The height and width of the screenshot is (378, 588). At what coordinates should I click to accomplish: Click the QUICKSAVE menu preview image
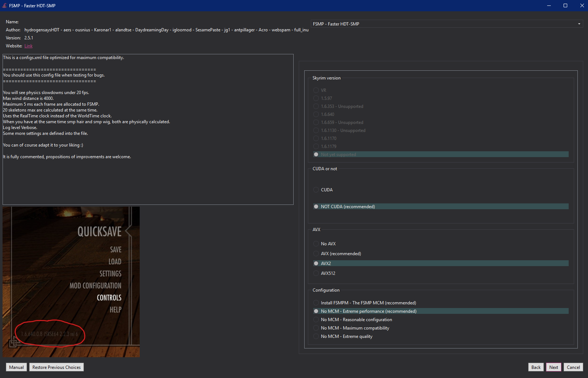click(71, 282)
